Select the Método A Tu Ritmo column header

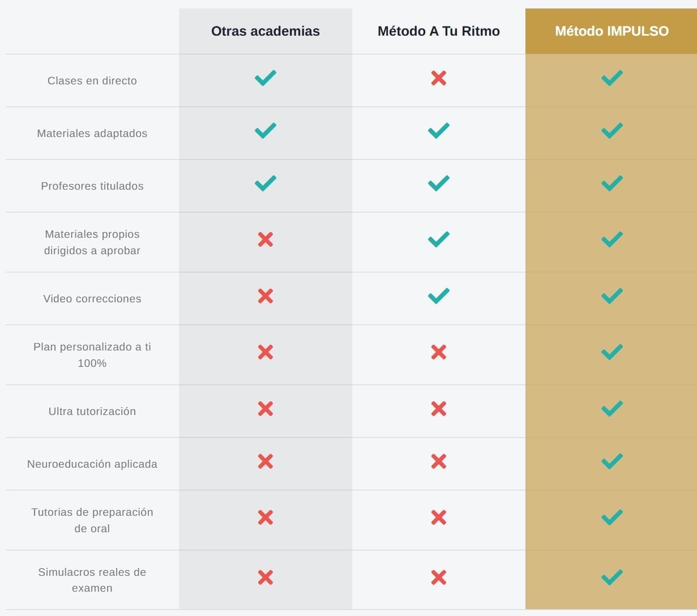[x=438, y=31]
